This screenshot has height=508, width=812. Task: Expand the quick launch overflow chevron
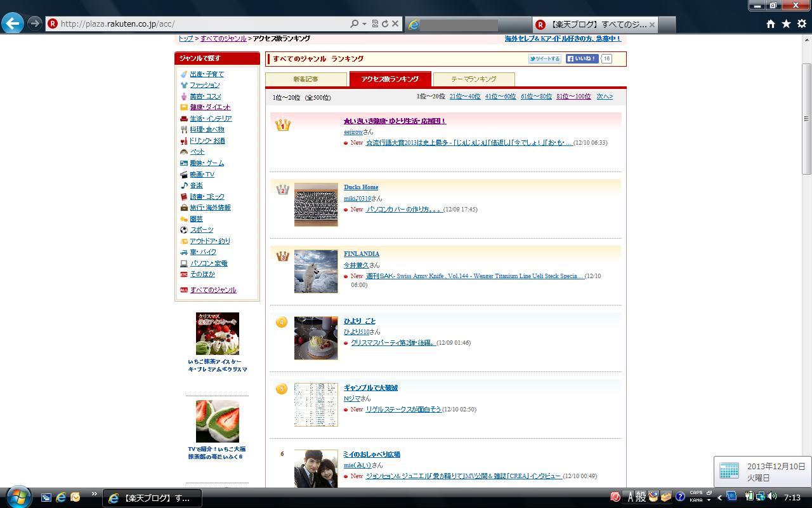click(x=95, y=494)
